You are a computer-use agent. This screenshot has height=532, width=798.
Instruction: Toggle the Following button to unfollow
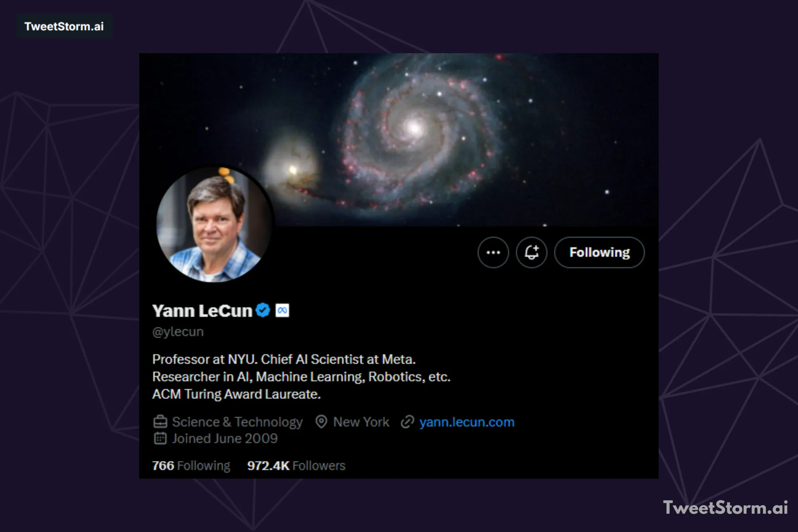pyautogui.click(x=599, y=253)
